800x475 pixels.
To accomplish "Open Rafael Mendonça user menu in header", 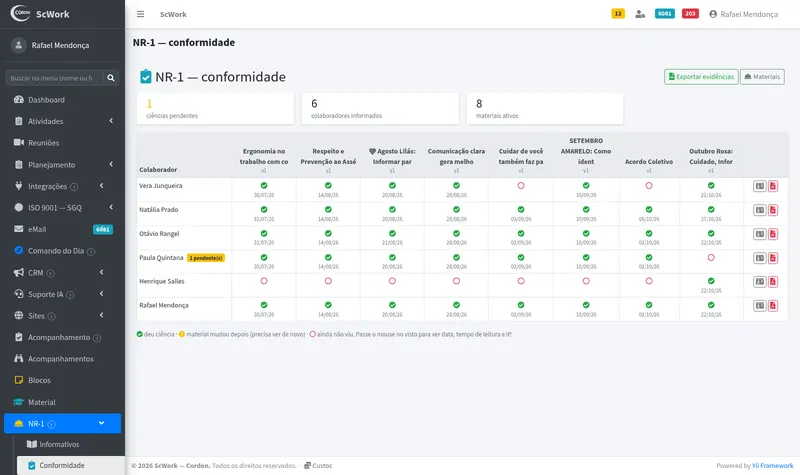I will (743, 14).
